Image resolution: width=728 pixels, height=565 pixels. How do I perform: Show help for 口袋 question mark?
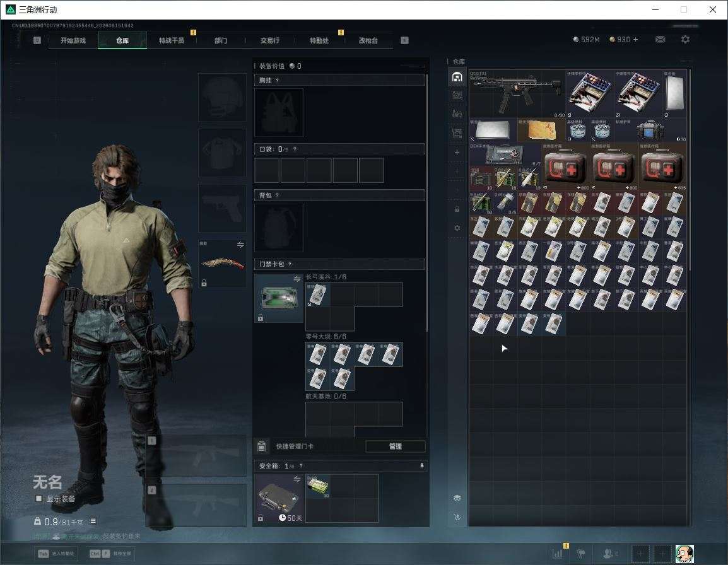pos(295,149)
